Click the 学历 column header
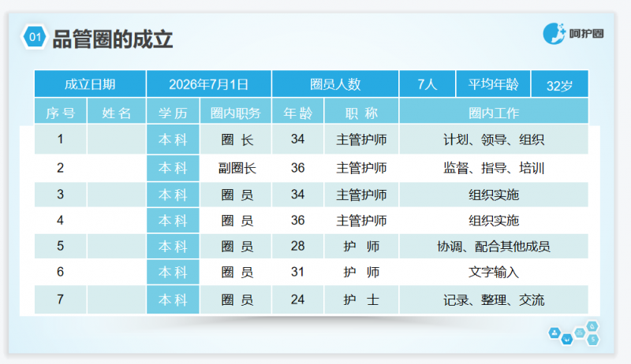This screenshot has height=364, width=631. [x=173, y=112]
